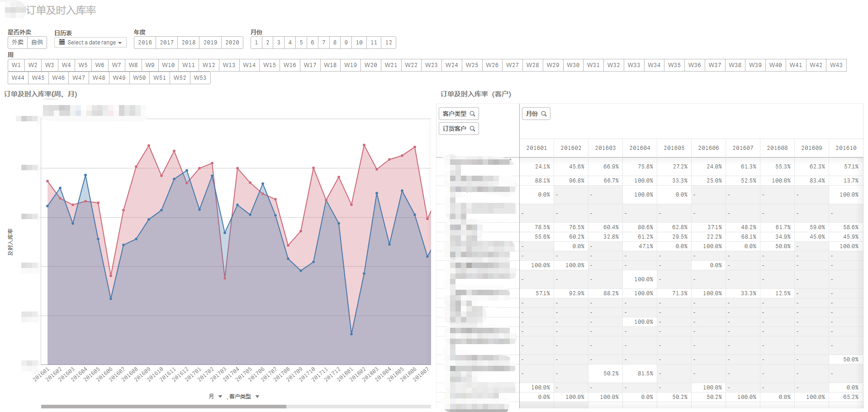Select year 2018 filter
The height and width of the screenshot is (412, 868).
189,43
